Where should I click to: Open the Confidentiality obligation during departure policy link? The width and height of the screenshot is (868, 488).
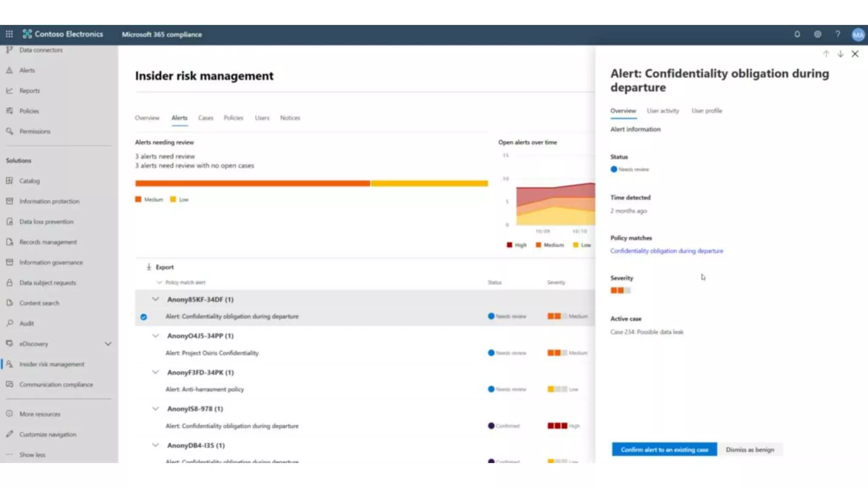coord(666,251)
